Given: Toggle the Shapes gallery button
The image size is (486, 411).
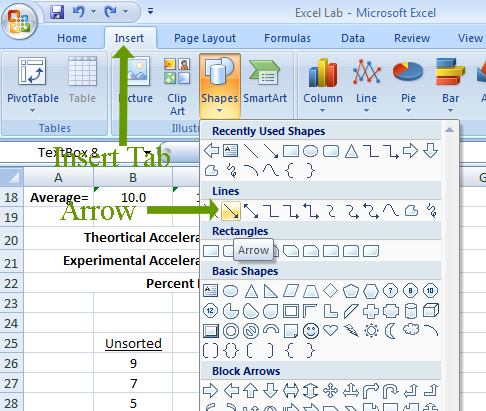Looking at the screenshot, I should [x=220, y=86].
